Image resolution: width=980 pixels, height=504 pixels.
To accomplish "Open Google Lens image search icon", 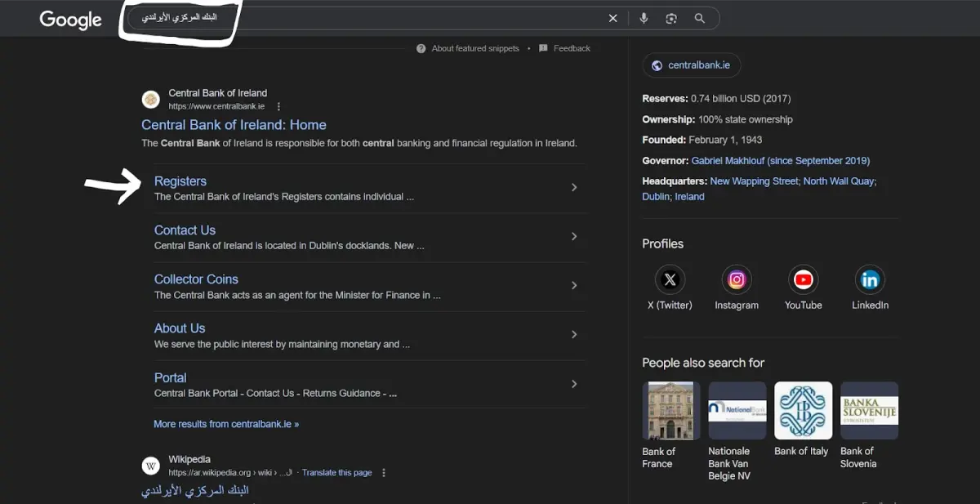I will [671, 18].
